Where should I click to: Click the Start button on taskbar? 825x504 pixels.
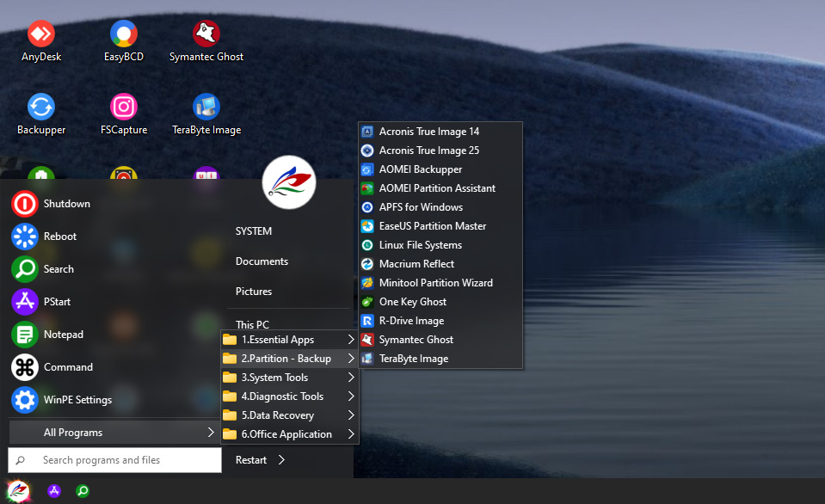[x=19, y=491]
